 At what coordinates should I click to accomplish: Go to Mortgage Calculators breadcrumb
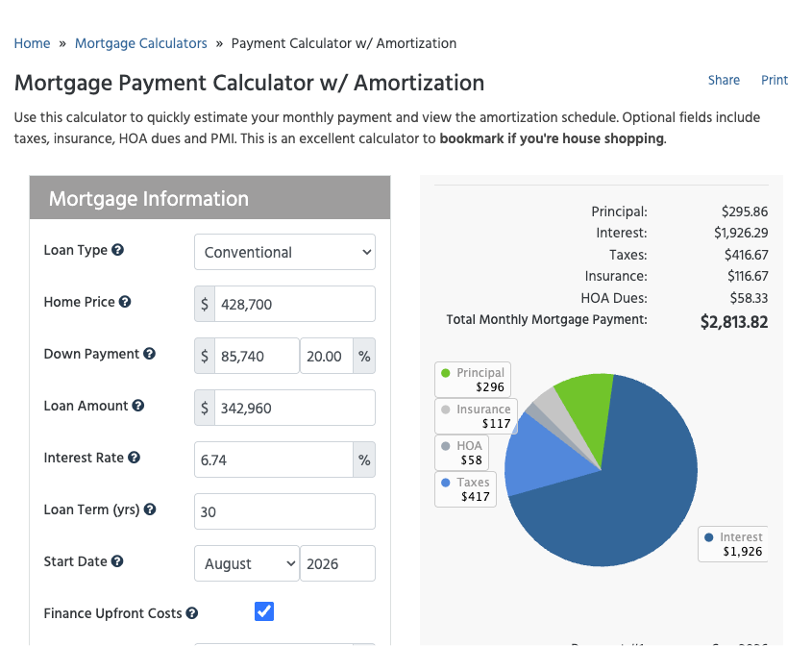tap(141, 43)
